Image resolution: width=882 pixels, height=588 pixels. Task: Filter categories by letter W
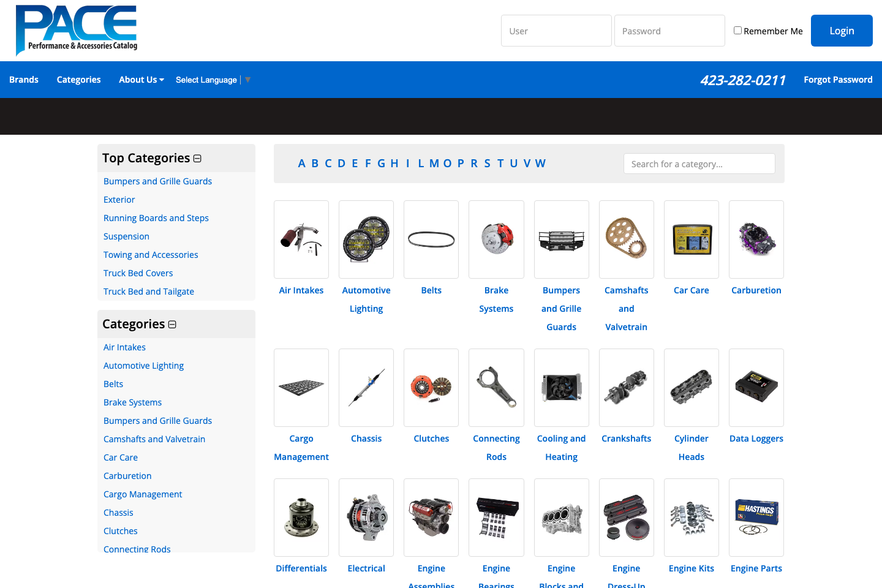(540, 164)
